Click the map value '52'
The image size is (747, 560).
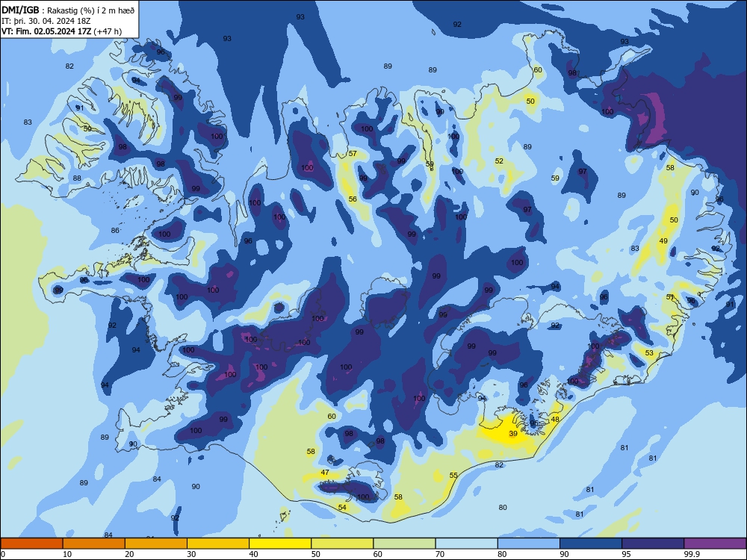pyautogui.click(x=499, y=161)
